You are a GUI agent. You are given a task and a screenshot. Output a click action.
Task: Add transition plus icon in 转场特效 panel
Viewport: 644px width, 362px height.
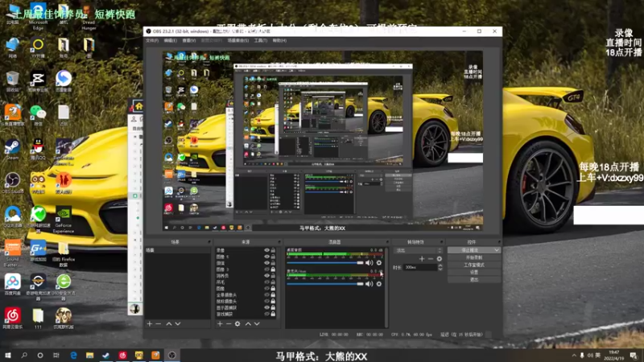click(422, 258)
